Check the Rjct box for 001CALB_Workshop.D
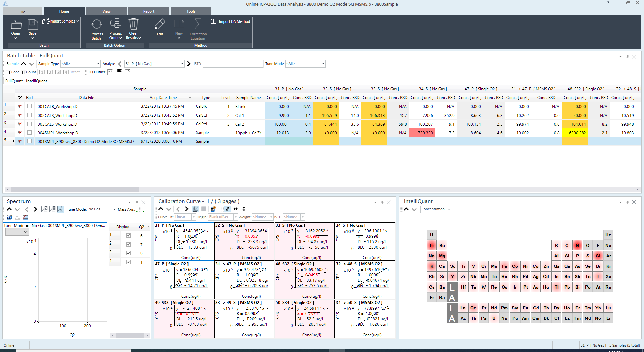The image size is (644, 352). pyautogui.click(x=30, y=106)
